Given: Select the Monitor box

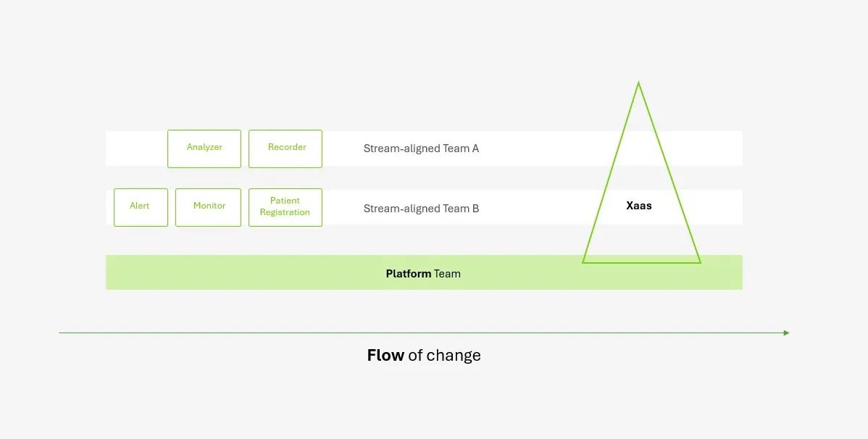Looking at the screenshot, I should 208,207.
